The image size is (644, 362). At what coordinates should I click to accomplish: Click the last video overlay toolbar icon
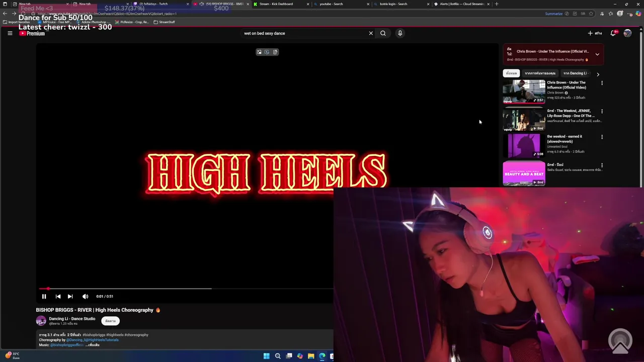tap(275, 52)
